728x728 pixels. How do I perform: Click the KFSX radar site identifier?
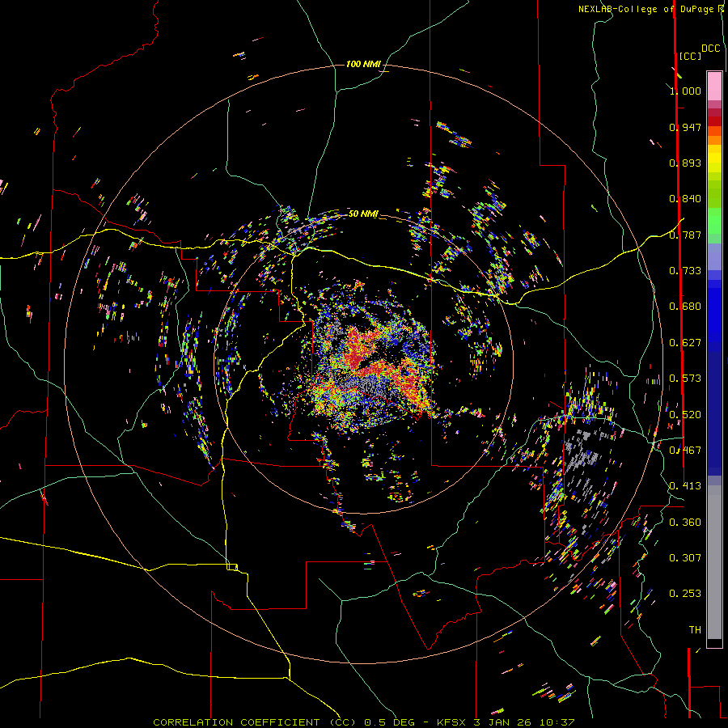point(453,722)
